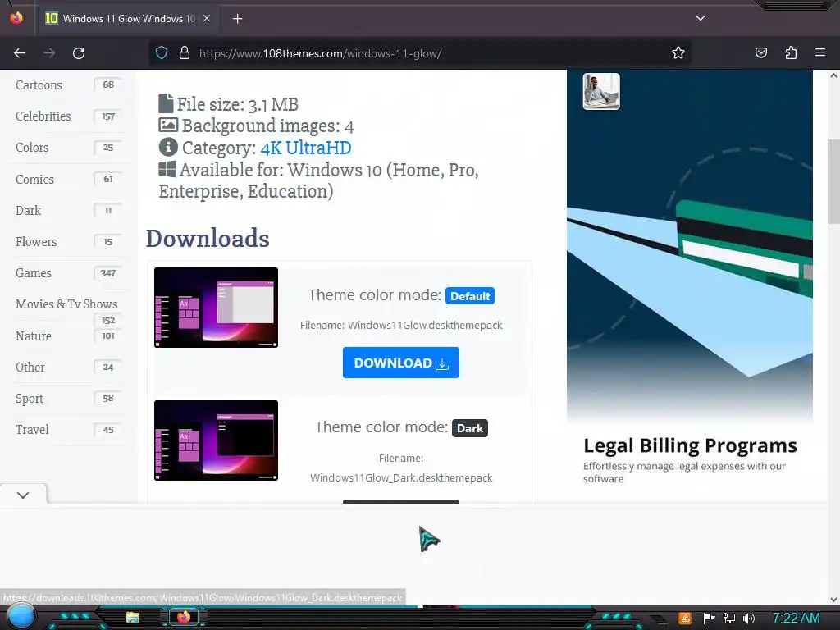Click the Default color mode badge
Viewport: 840px width, 630px height.
(x=470, y=295)
